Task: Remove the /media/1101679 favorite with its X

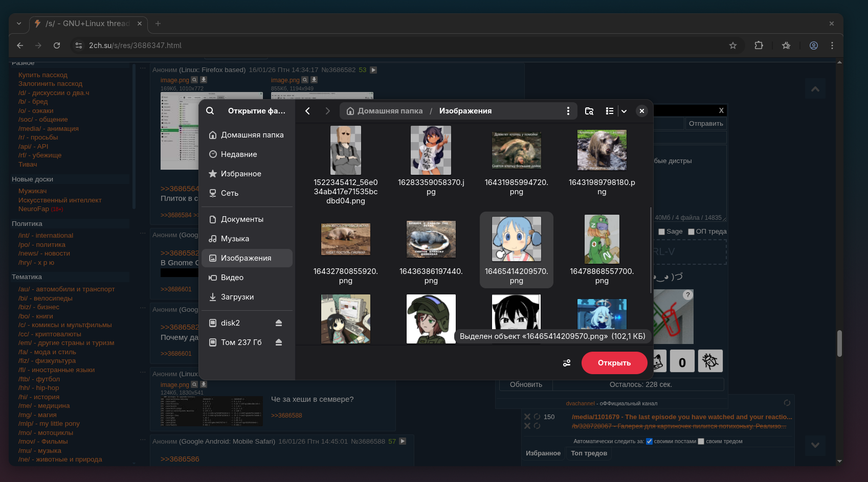Action: [527, 417]
